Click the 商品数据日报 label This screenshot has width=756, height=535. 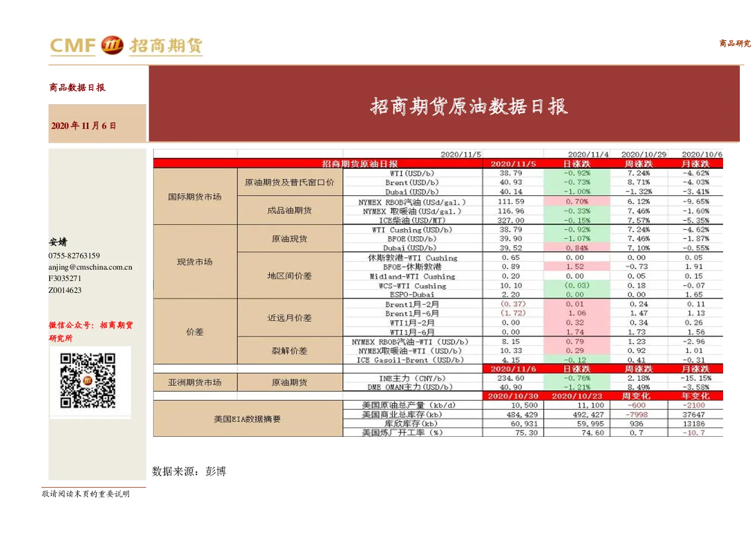click(77, 87)
